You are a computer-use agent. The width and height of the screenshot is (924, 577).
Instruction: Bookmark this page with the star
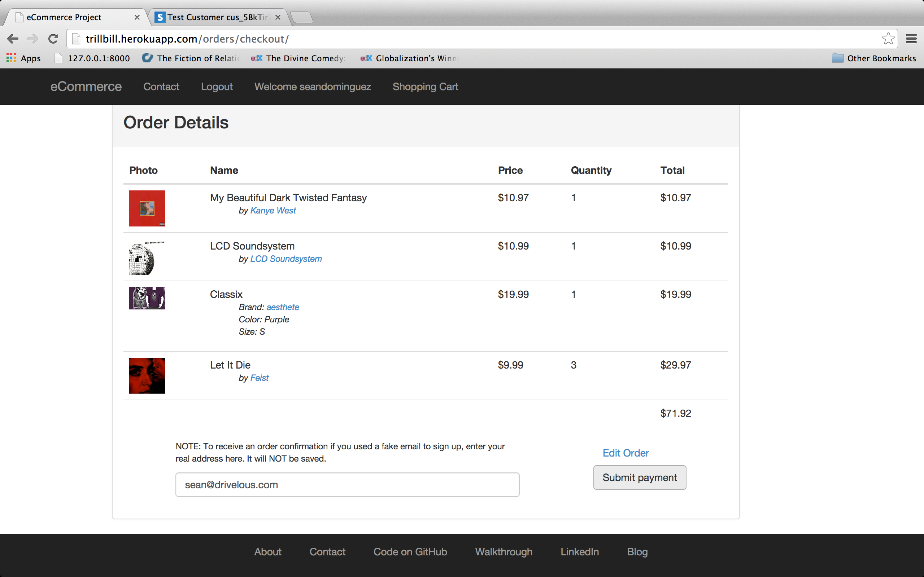[x=888, y=39]
